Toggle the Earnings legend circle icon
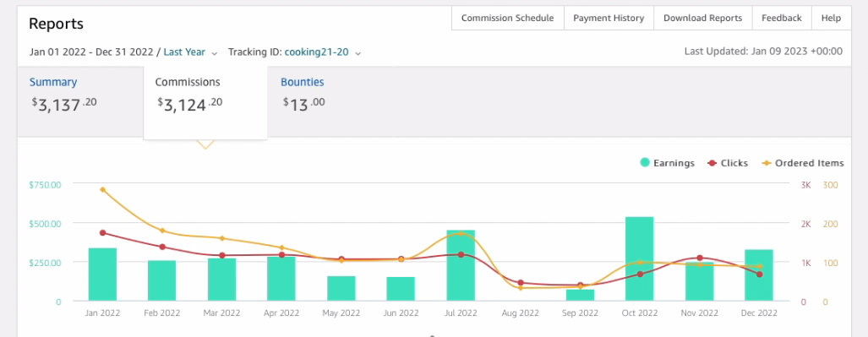The width and height of the screenshot is (868, 337). (x=645, y=163)
